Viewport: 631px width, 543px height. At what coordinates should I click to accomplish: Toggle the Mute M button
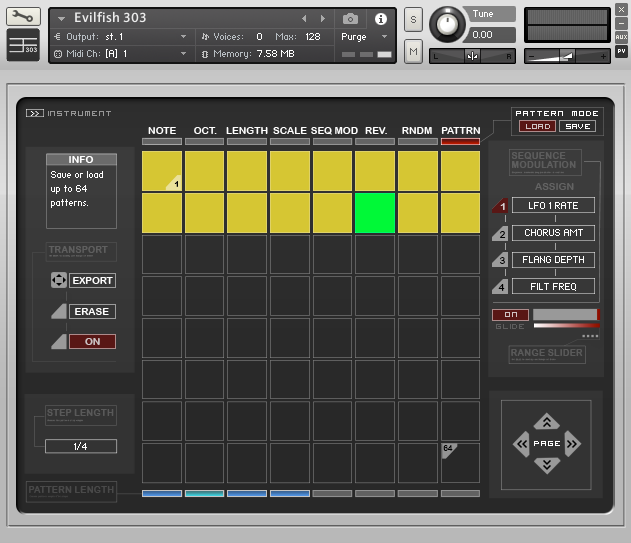coord(413,50)
